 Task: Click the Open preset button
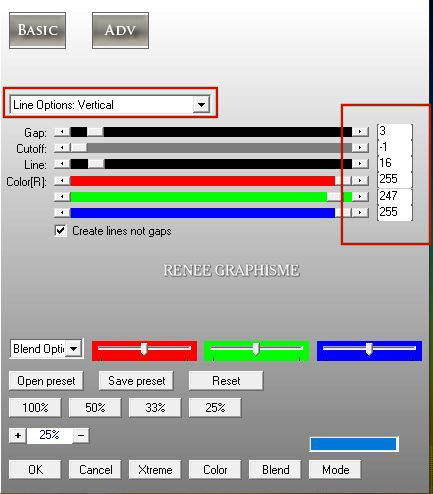pyautogui.click(x=46, y=381)
